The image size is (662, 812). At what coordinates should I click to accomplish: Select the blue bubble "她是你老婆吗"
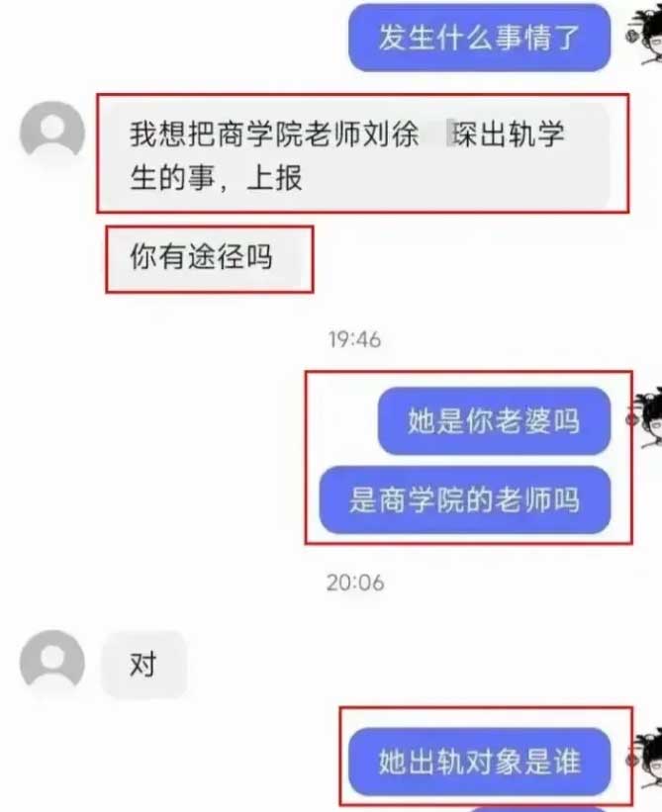494,420
